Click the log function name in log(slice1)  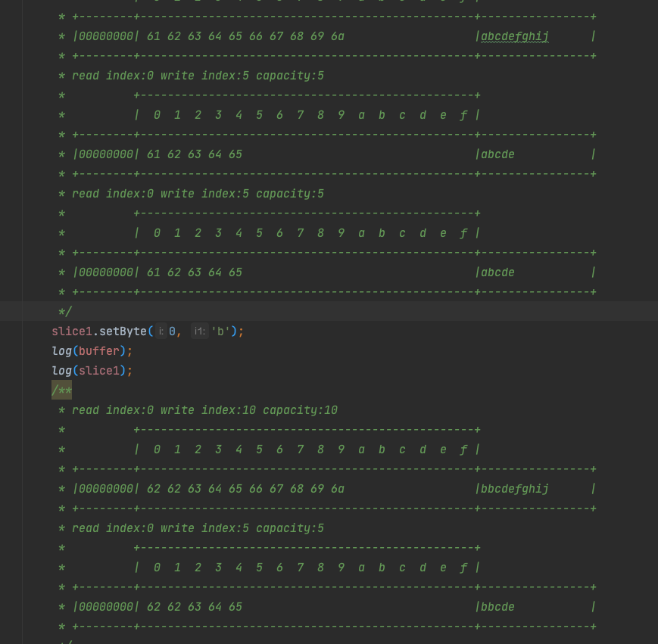click(61, 371)
